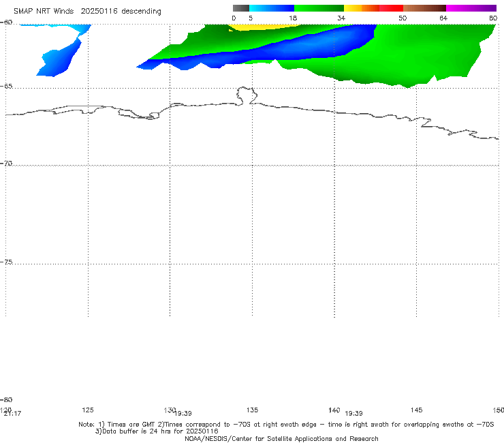This screenshot has height=443, width=504.
Task: Click the latitude label '-70'
Action: (6, 164)
